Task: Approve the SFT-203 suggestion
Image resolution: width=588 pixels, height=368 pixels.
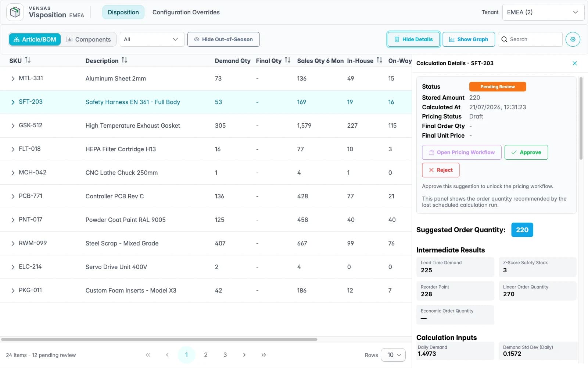Action: coord(526,152)
